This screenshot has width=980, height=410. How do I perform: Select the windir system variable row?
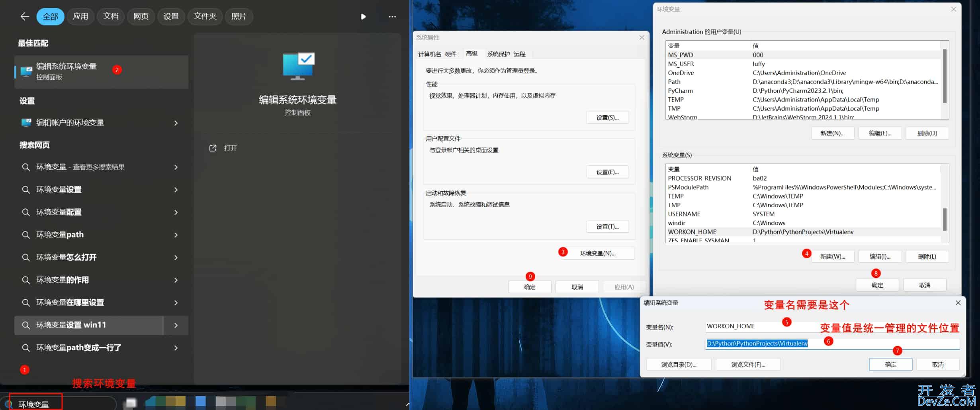click(x=803, y=223)
